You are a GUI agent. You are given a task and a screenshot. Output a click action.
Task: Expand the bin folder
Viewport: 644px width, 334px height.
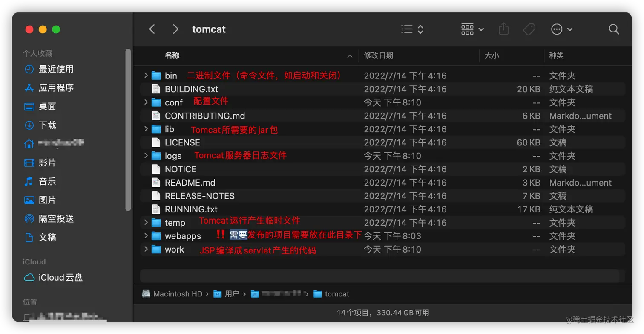pyautogui.click(x=146, y=76)
